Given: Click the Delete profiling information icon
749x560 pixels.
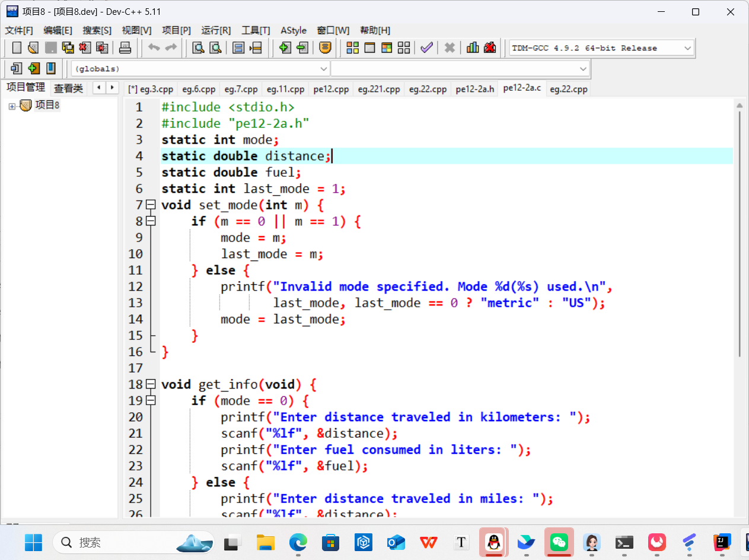Looking at the screenshot, I should pos(490,48).
